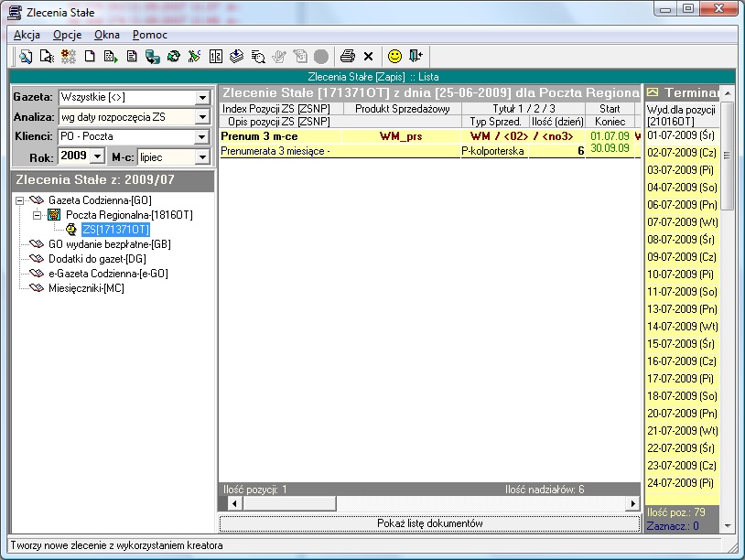Viewport: 745px width, 560px height.
Task: Click the green broom toolbar icon
Action: click(x=194, y=57)
